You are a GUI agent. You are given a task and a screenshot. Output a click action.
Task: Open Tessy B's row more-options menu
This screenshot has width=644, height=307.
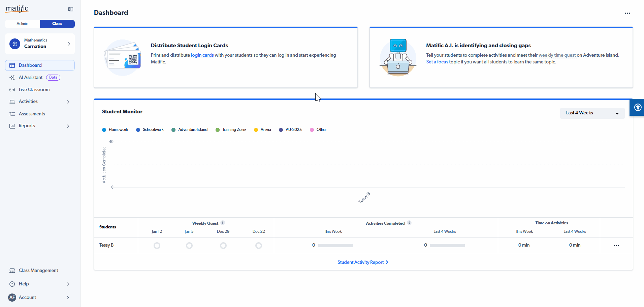pyautogui.click(x=616, y=246)
